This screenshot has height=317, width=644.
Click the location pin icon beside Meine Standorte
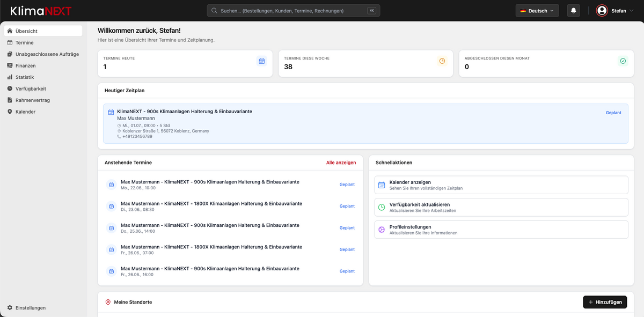[x=108, y=303]
